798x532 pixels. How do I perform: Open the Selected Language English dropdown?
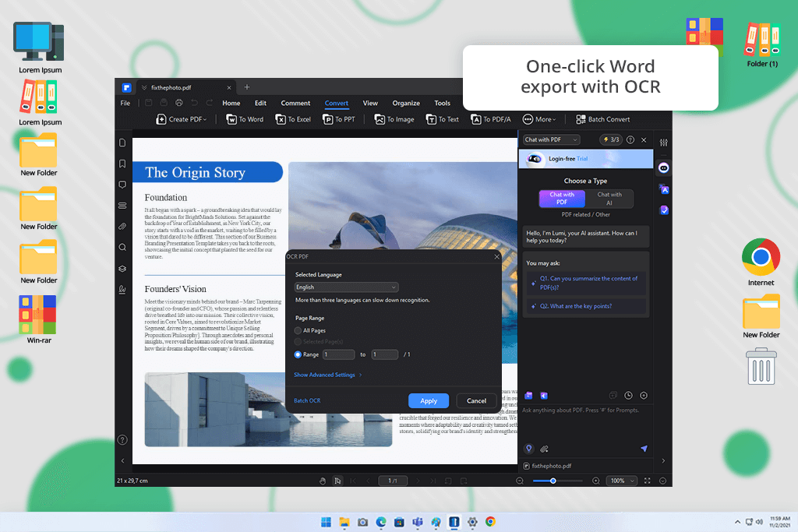[347, 287]
